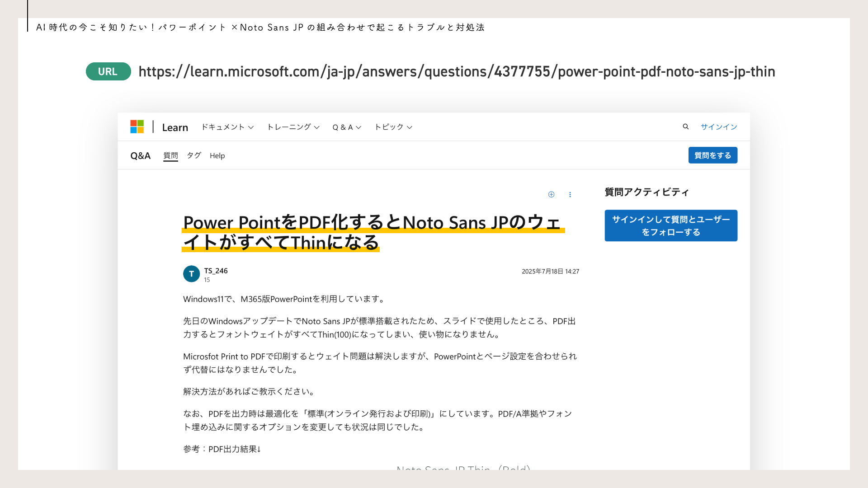Image resolution: width=868 pixels, height=488 pixels.
Task: Expand the Q & A navigation dropdown
Action: pos(346,127)
